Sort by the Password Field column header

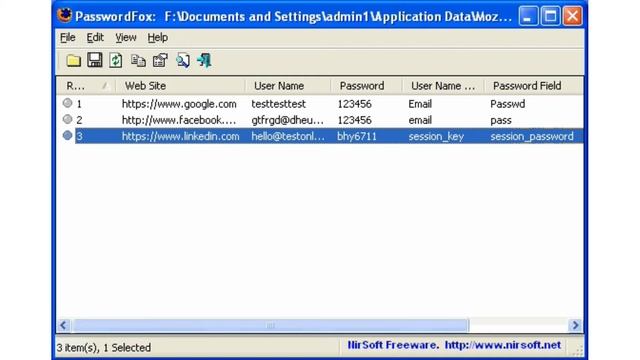533,86
